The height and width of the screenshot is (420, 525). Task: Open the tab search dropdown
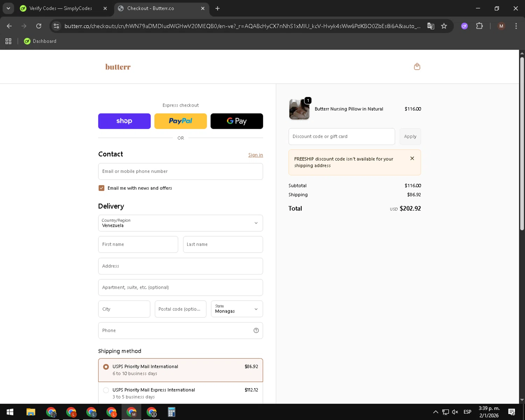click(x=8, y=8)
